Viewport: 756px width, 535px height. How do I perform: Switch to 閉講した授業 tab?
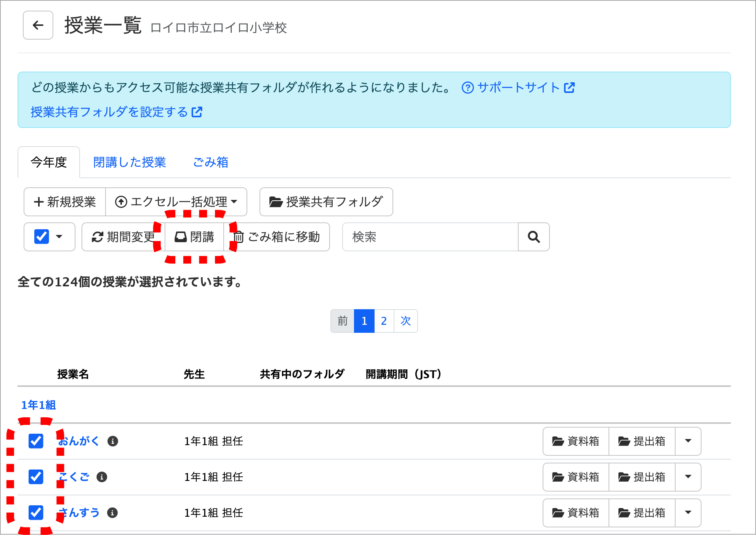click(x=130, y=162)
